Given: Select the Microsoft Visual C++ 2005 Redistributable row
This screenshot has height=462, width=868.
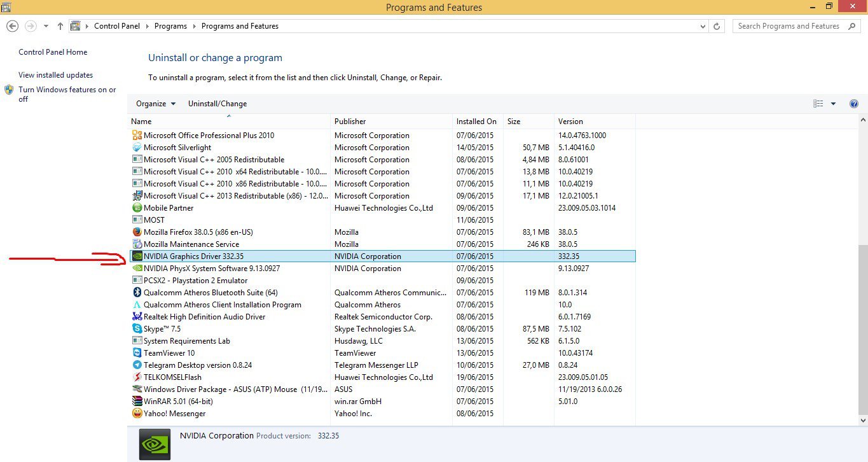Looking at the screenshot, I should click(382, 160).
